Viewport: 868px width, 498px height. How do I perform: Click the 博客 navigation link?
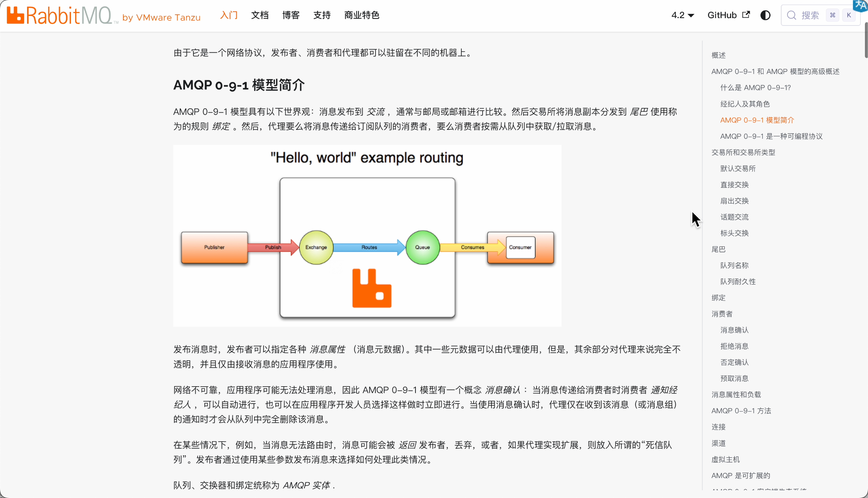tap(291, 15)
